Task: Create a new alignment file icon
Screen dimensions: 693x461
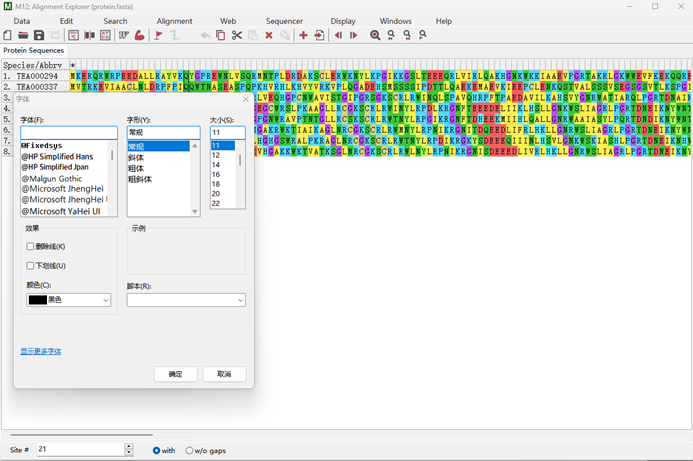Action: (8, 35)
